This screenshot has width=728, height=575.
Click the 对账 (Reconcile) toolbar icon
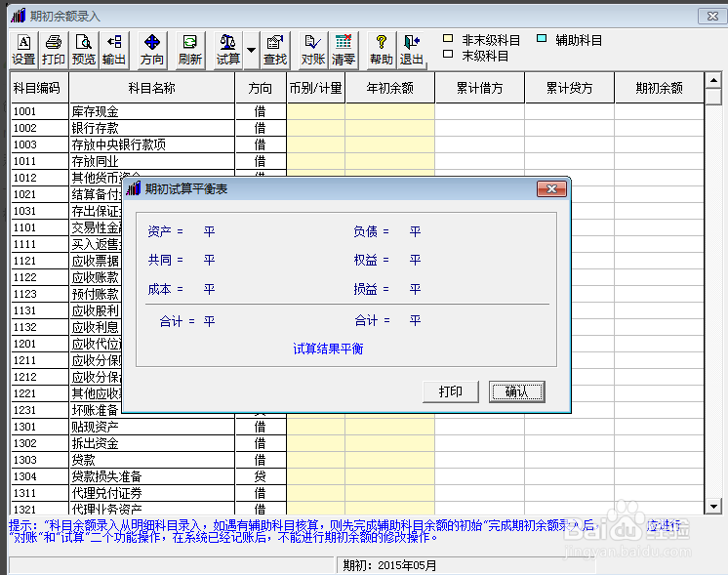pyautogui.click(x=312, y=50)
